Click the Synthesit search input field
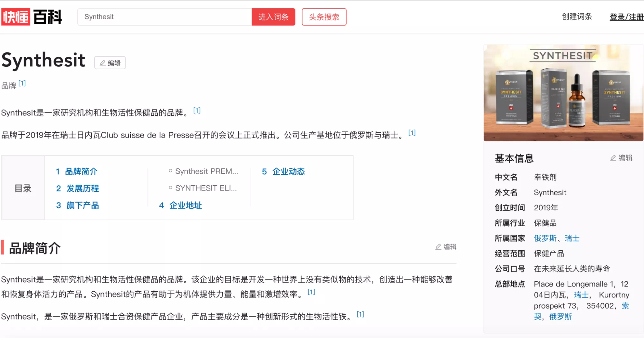Viewport: 644px width, 338px height. coord(165,17)
